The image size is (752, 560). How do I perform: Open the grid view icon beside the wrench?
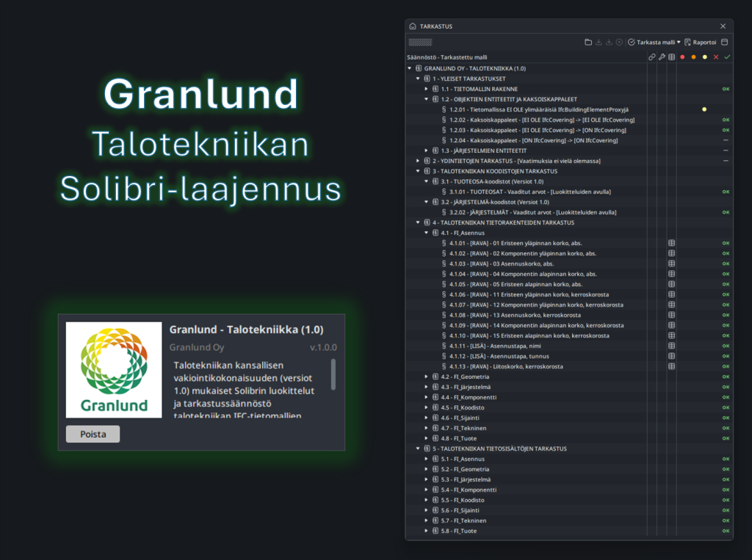click(x=672, y=56)
